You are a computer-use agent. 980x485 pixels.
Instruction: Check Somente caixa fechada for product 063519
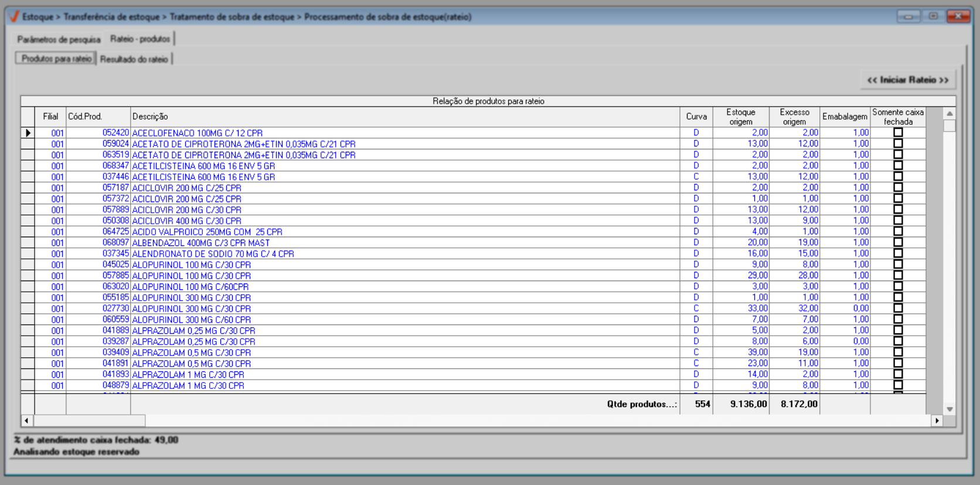[x=898, y=155]
